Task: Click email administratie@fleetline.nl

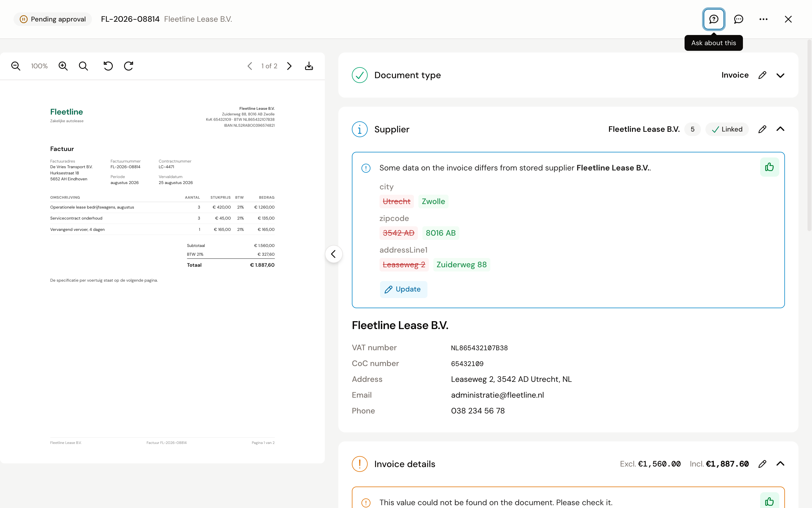Action: point(497,395)
